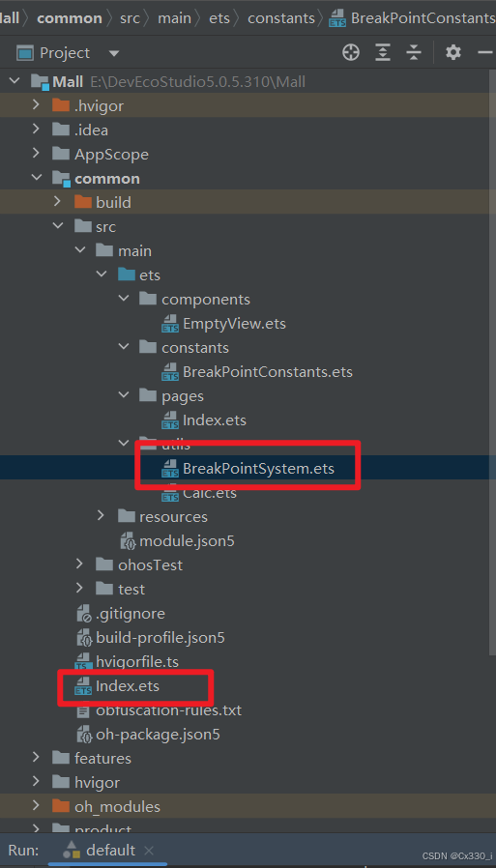This screenshot has height=868, width=496.
Task: Collapse the Mall root project node
Action: click(x=14, y=82)
